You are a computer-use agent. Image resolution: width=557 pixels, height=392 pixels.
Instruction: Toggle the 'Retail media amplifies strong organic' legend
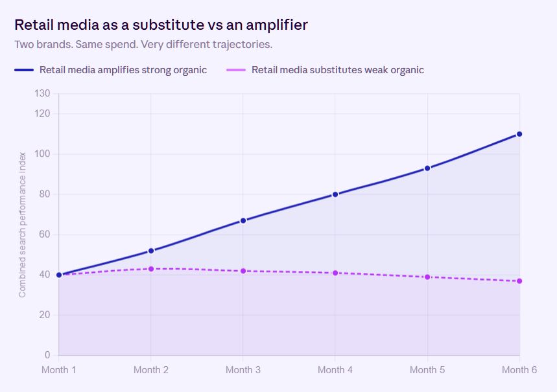coord(110,70)
